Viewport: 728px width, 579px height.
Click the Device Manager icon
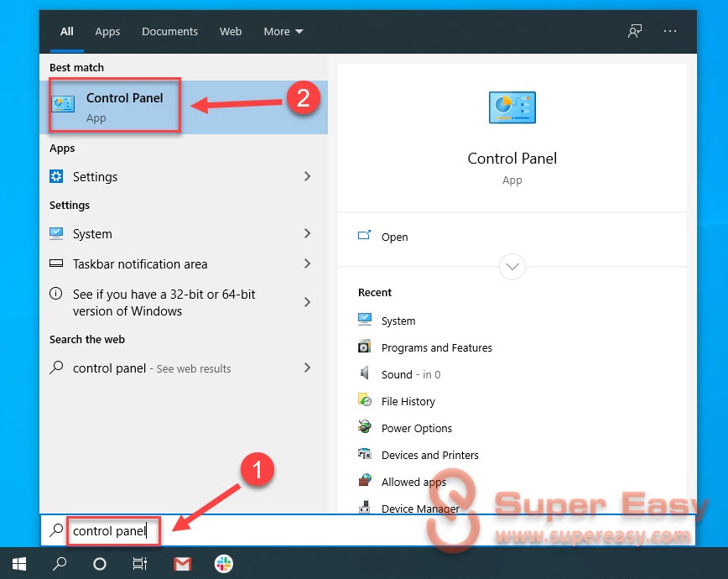tap(365, 507)
